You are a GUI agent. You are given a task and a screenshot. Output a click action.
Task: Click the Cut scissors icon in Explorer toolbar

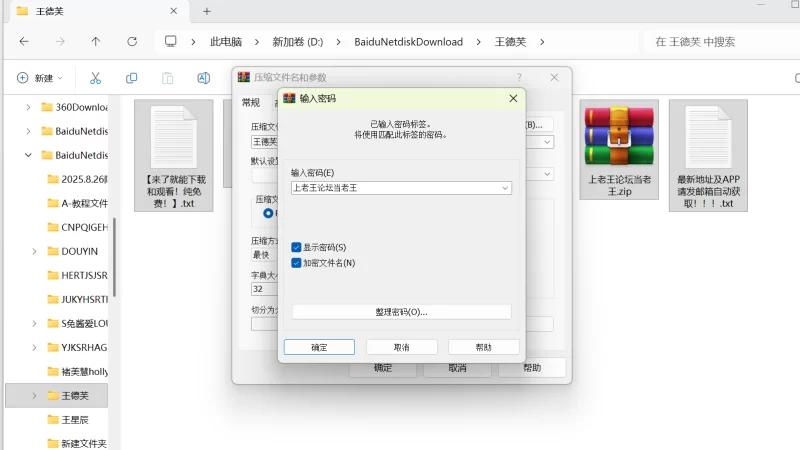click(x=95, y=78)
